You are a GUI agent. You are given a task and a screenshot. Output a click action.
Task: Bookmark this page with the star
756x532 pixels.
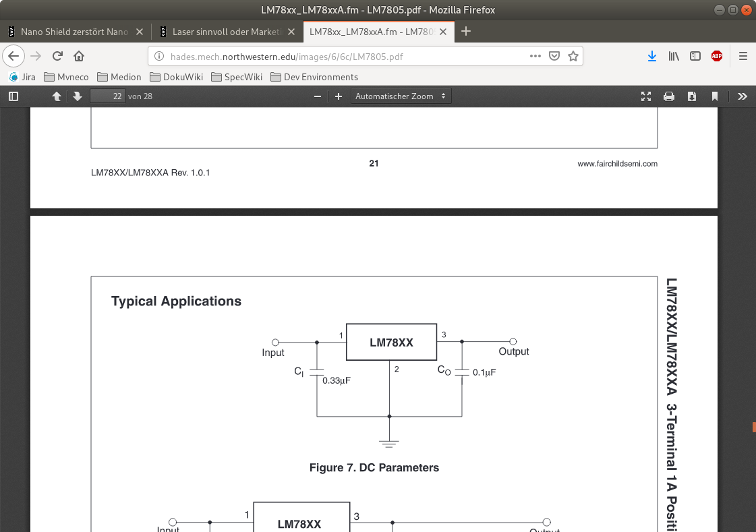573,56
